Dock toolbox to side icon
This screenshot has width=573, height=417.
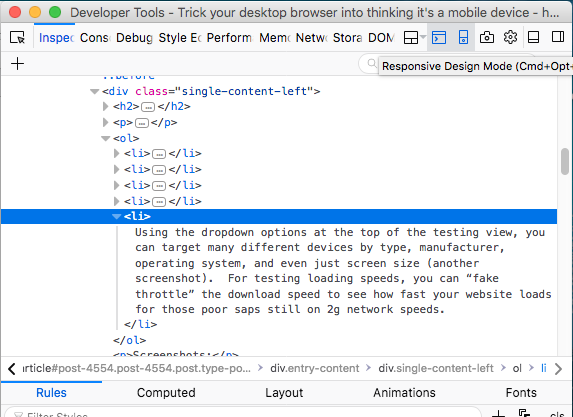point(558,37)
